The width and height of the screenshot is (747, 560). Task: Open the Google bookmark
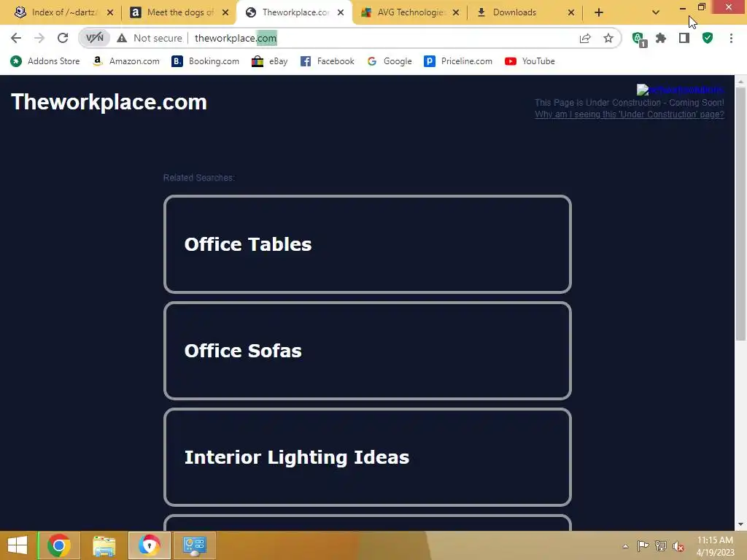point(390,61)
